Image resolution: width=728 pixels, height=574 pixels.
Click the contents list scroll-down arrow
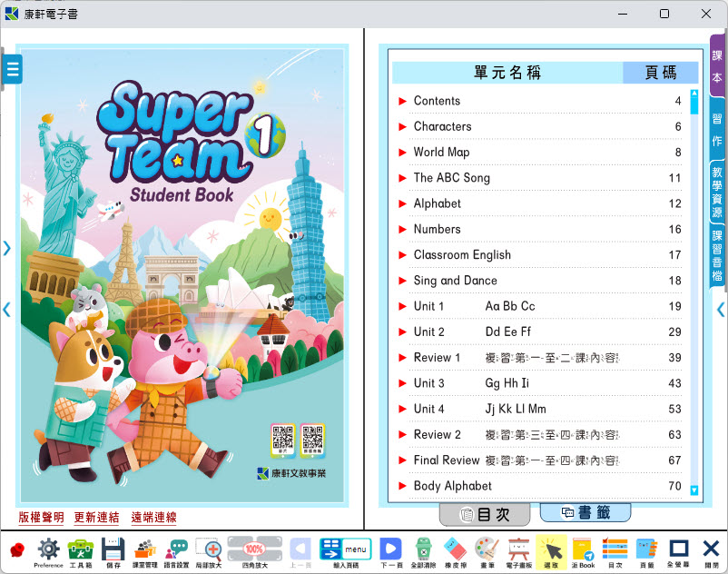click(x=694, y=490)
